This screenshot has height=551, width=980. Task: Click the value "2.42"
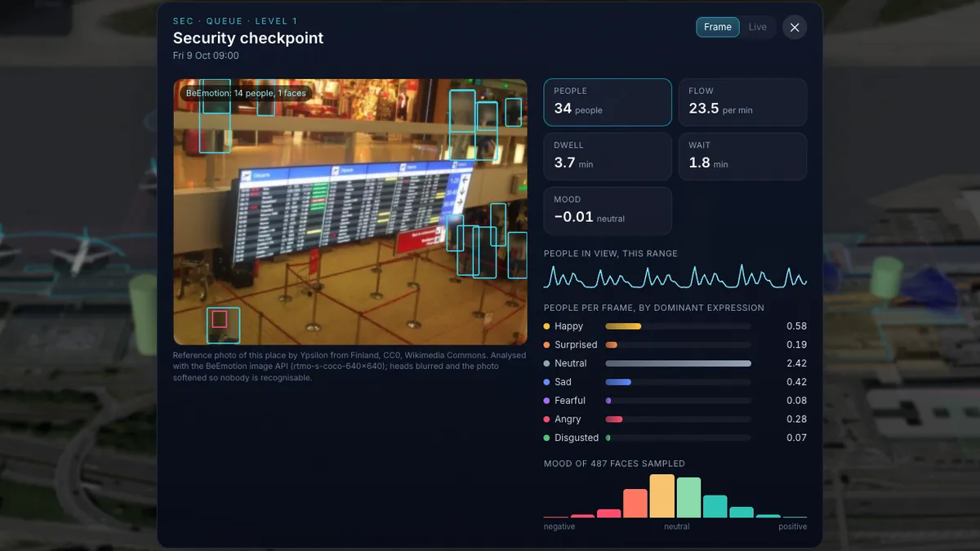(796, 363)
